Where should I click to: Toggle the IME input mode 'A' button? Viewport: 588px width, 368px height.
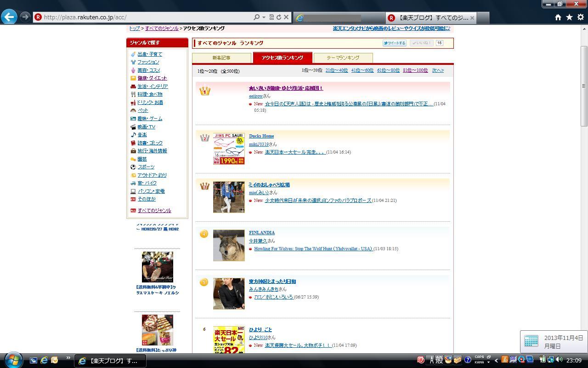[x=432, y=360]
